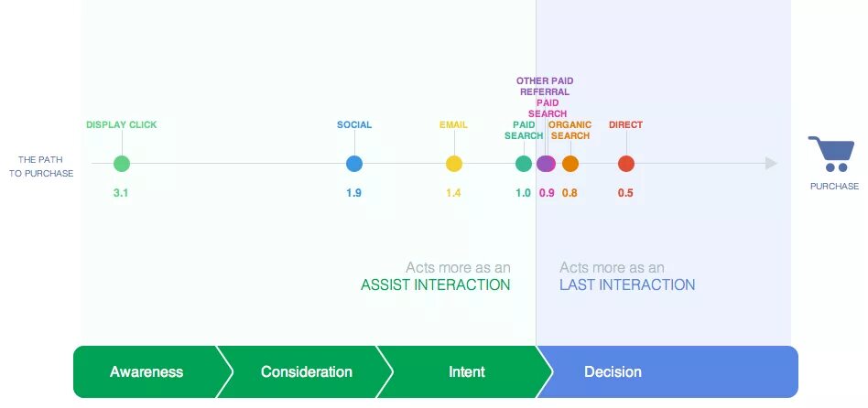Viewport: 868px width, 408px height.
Task: Select the Intent stage tab
Action: [x=467, y=372]
